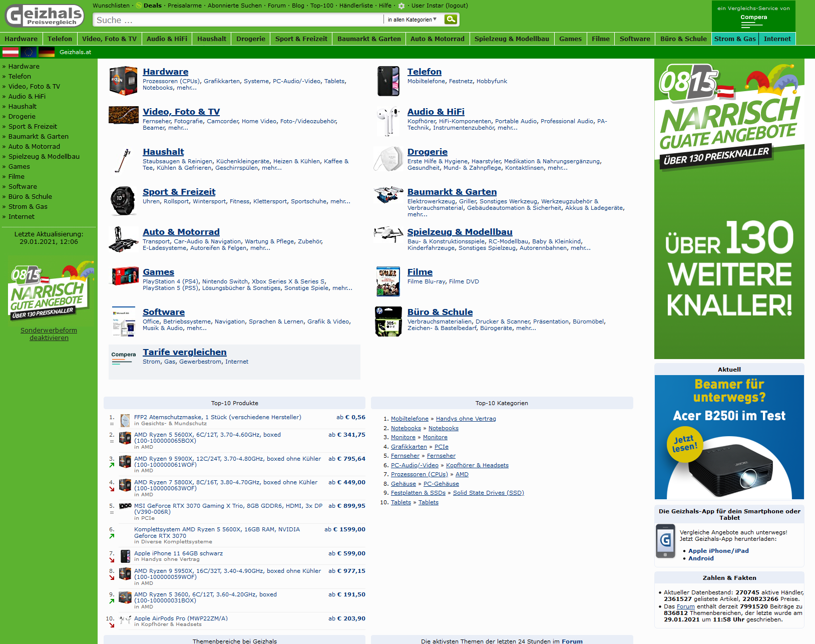Open the Büro & Schule navigation tab
Image resolution: width=815 pixels, height=644 pixels.
point(683,39)
